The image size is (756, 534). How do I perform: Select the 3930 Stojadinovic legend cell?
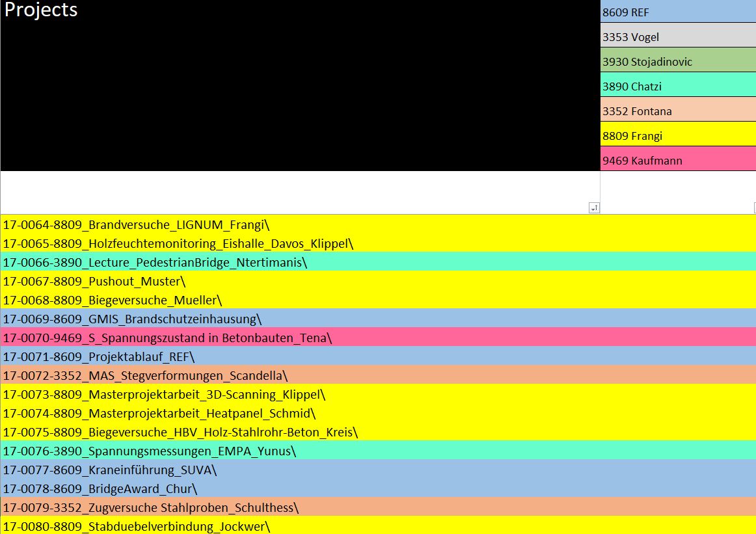678,60
